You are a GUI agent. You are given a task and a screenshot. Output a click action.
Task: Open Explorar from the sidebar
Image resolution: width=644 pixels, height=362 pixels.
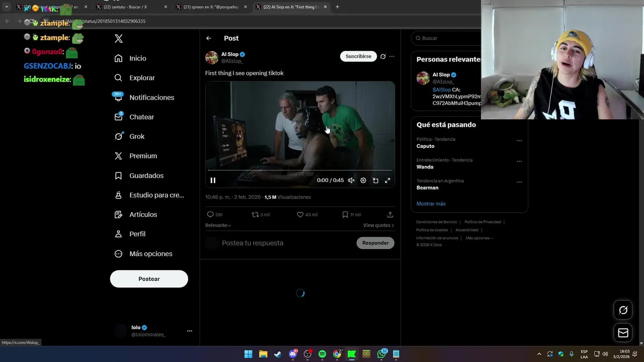tap(134, 78)
